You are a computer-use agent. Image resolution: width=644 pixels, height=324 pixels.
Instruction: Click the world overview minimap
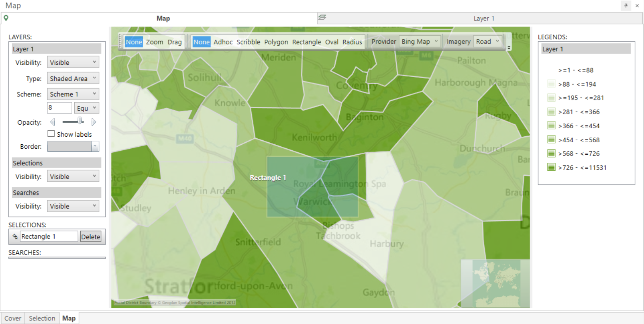[x=495, y=283]
